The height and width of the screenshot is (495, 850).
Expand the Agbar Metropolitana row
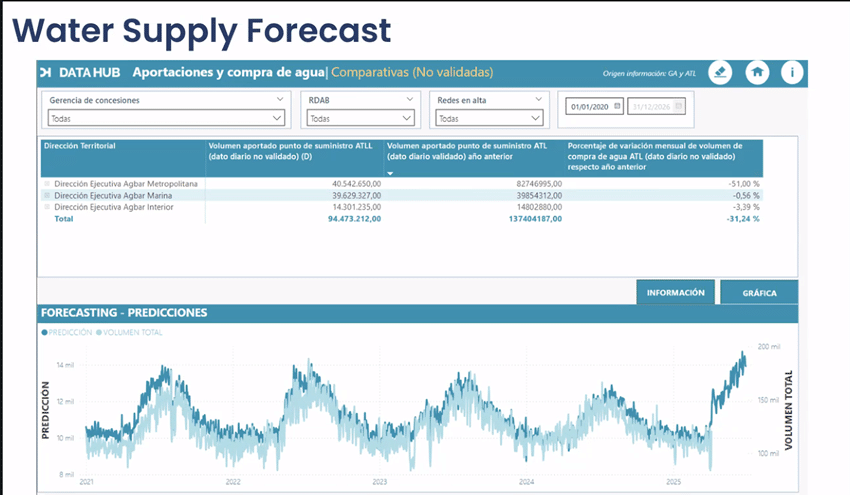pyautogui.click(x=46, y=184)
